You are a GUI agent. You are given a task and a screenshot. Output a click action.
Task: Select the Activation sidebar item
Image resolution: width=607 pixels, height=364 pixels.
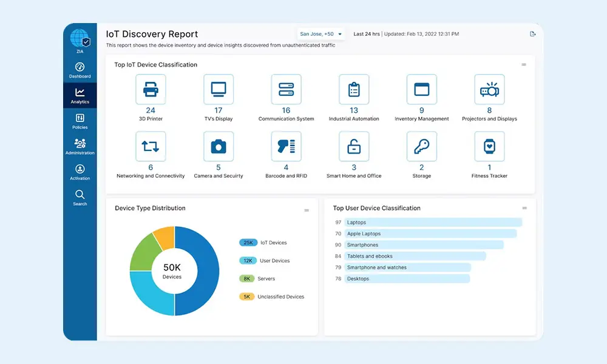[80, 172]
